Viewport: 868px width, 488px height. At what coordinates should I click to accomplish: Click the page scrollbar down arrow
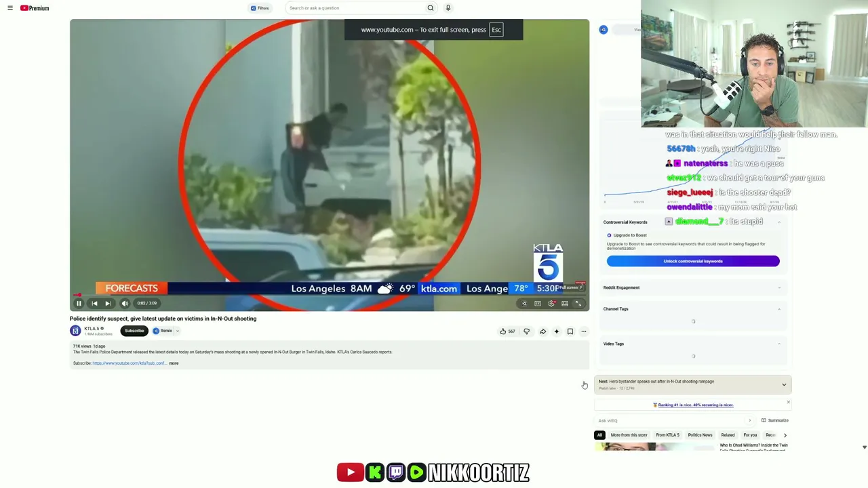tap(864, 447)
